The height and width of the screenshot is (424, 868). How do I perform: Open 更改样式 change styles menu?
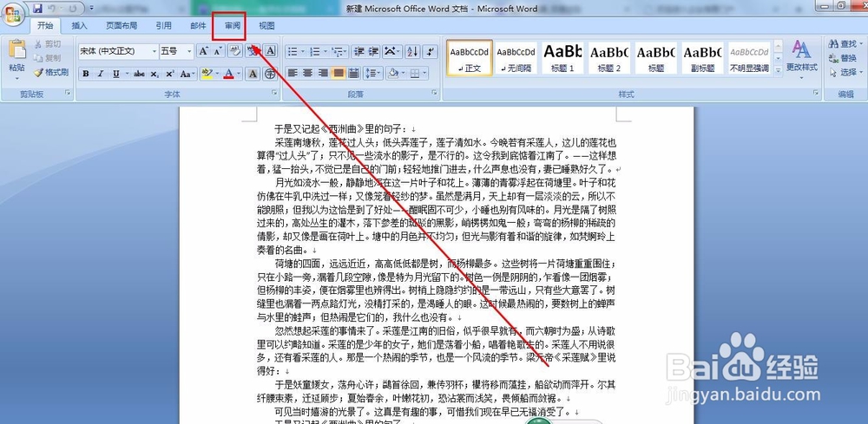[x=801, y=58]
